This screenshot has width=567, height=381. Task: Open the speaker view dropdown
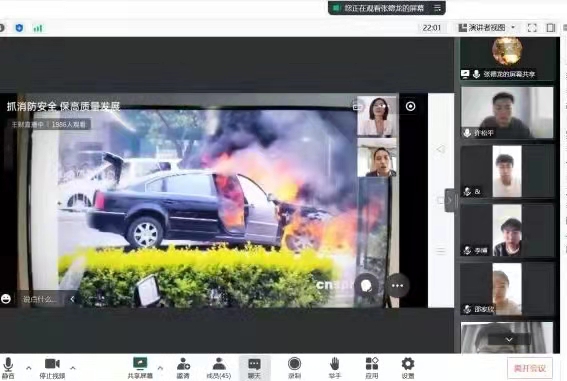(487, 27)
